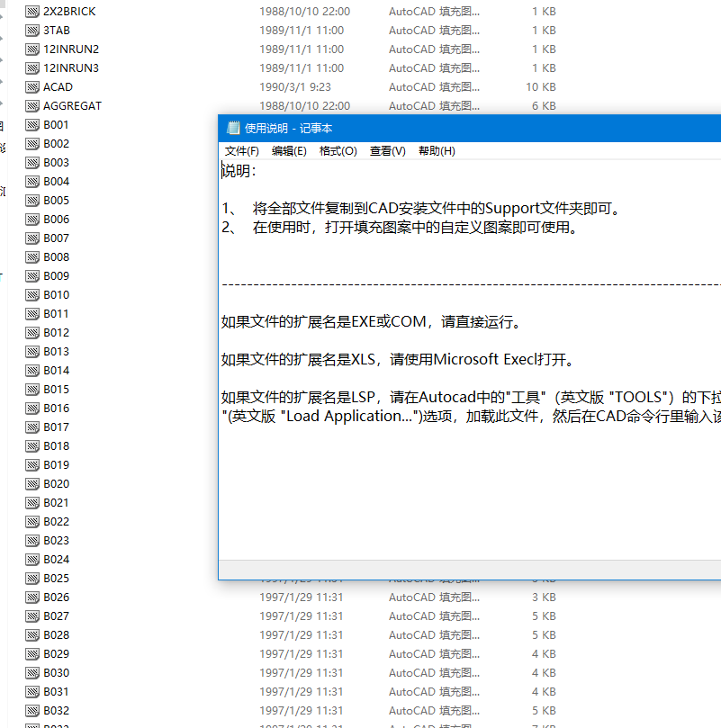Viewport: 721px width, 728px height.
Task: Click the 12INRUN3 file icon
Action: (32, 68)
